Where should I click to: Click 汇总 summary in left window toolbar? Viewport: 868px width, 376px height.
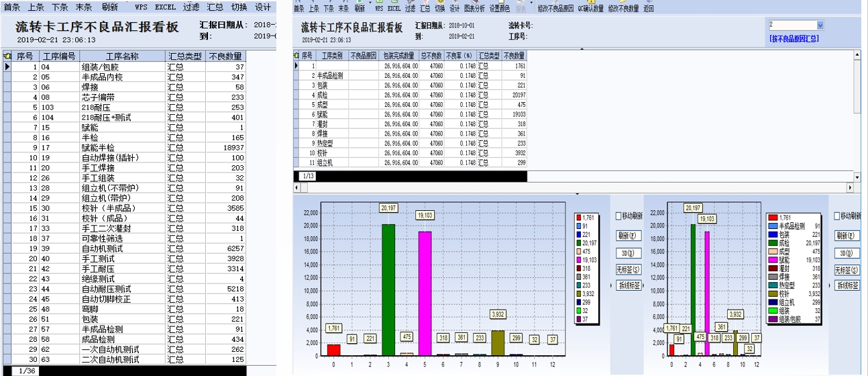[215, 7]
